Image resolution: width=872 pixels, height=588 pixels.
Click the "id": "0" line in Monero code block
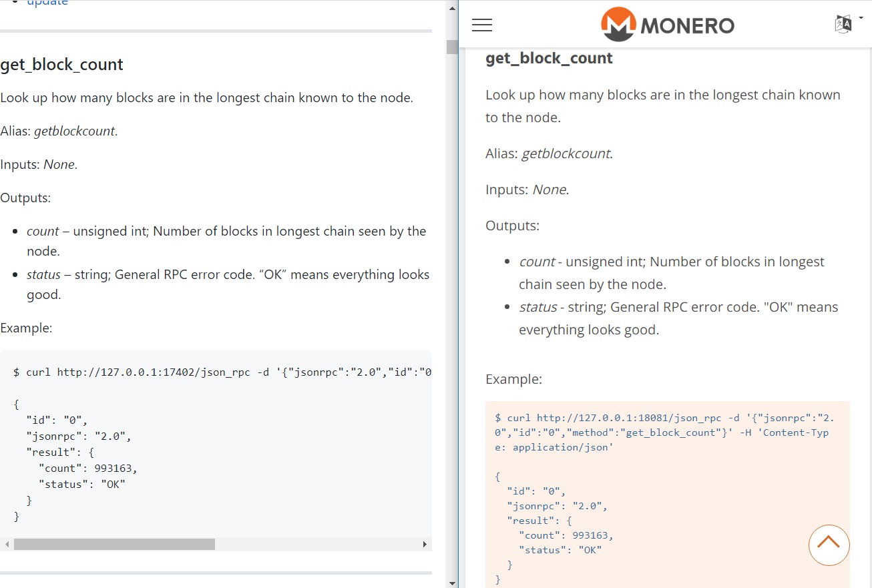[536, 491]
